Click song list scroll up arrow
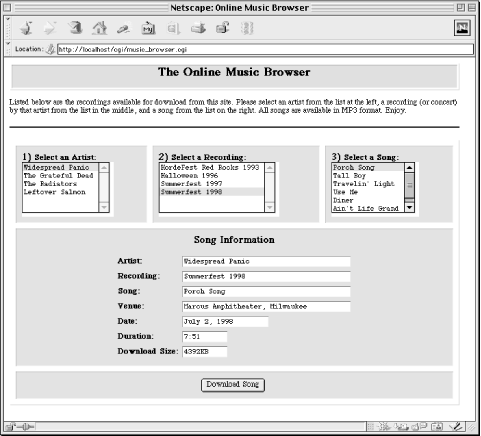 click(x=409, y=167)
